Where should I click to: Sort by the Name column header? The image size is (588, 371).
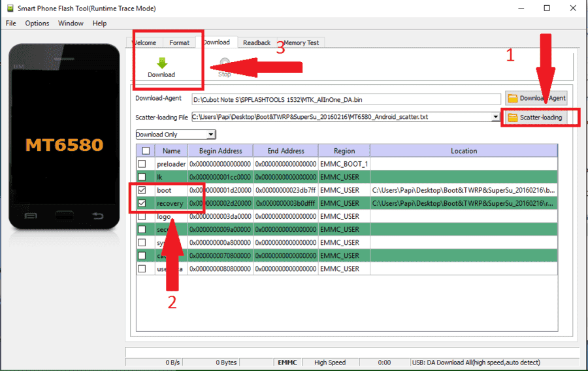(171, 151)
